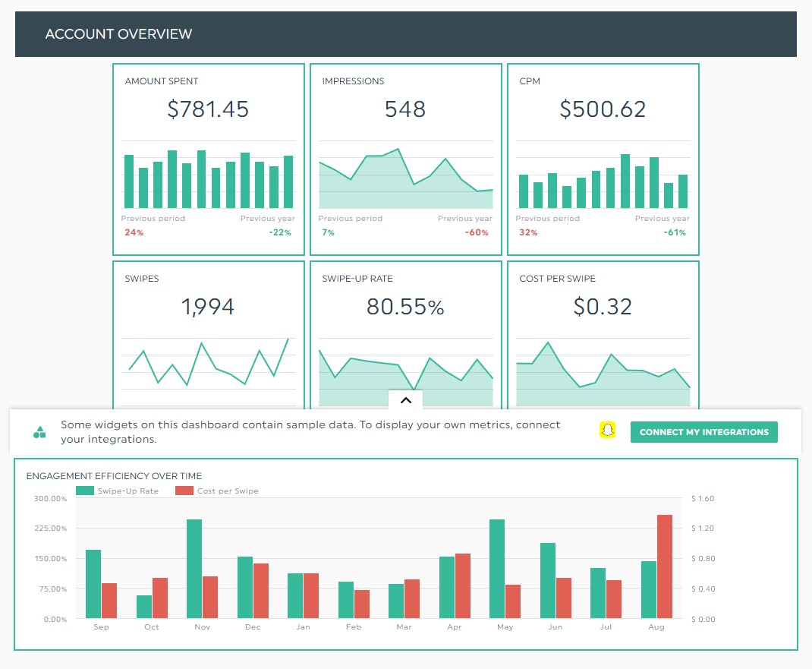Select the Cost per Swipe value $0.32
The width and height of the screenshot is (812, 669).
(603, 307)
